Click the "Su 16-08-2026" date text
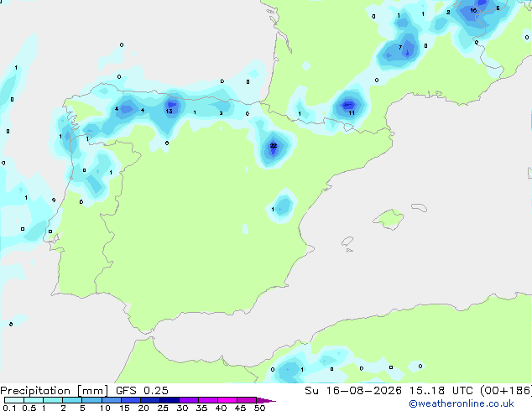532x411 pixels. tap(353, 391)
